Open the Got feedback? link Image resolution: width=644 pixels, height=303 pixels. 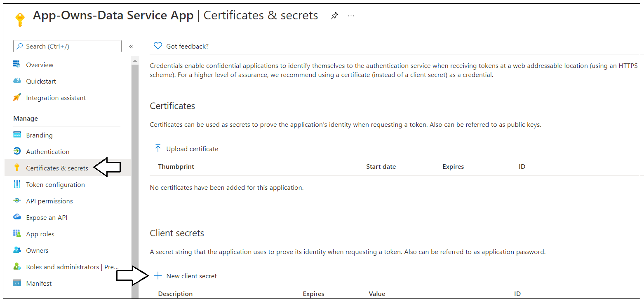[x=187, y=46]
